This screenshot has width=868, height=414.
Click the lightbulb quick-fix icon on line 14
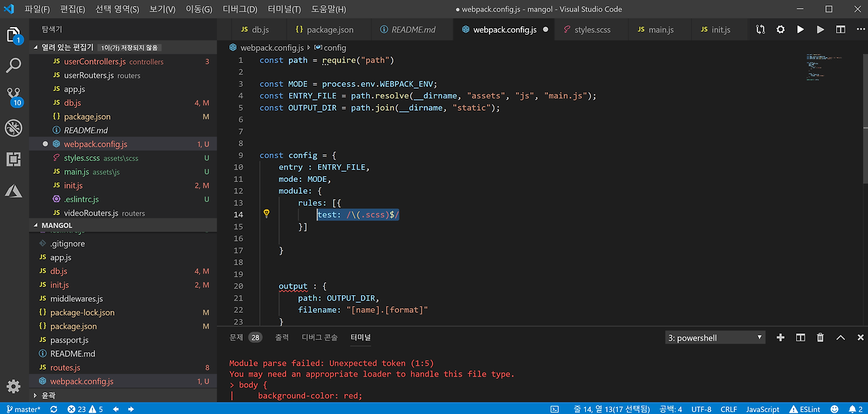(x=267, y=214)
